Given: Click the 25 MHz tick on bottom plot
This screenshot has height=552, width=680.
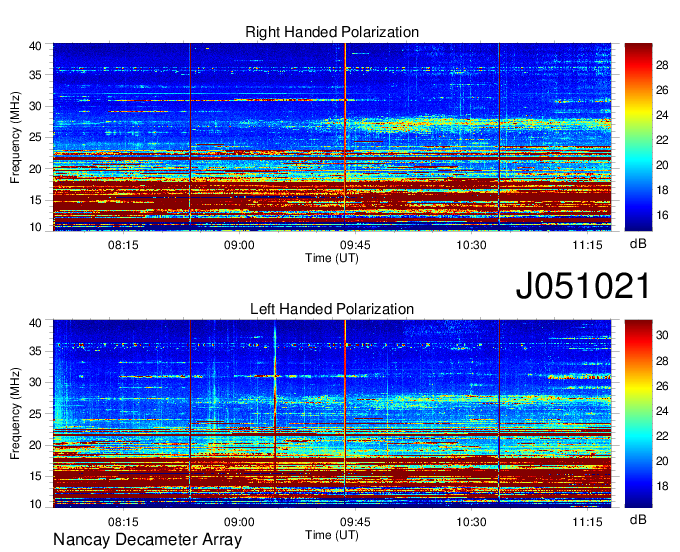Looking at the screenshot, I should point(36,414).
